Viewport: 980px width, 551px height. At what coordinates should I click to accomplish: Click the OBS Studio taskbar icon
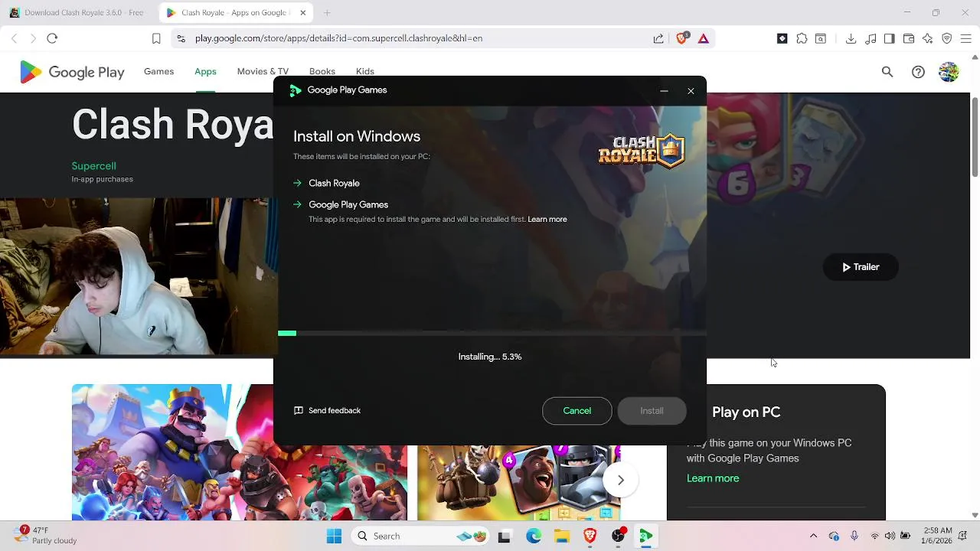click(619, 536)
